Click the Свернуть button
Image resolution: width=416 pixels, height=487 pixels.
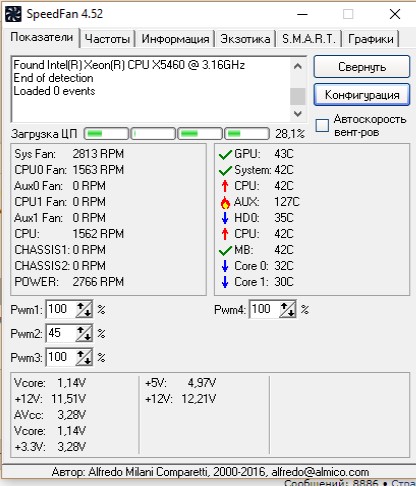[x=362, y=67]
